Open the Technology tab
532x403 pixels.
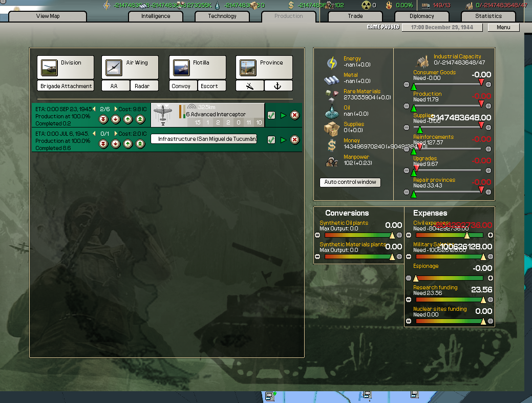(x=222, y=16)
